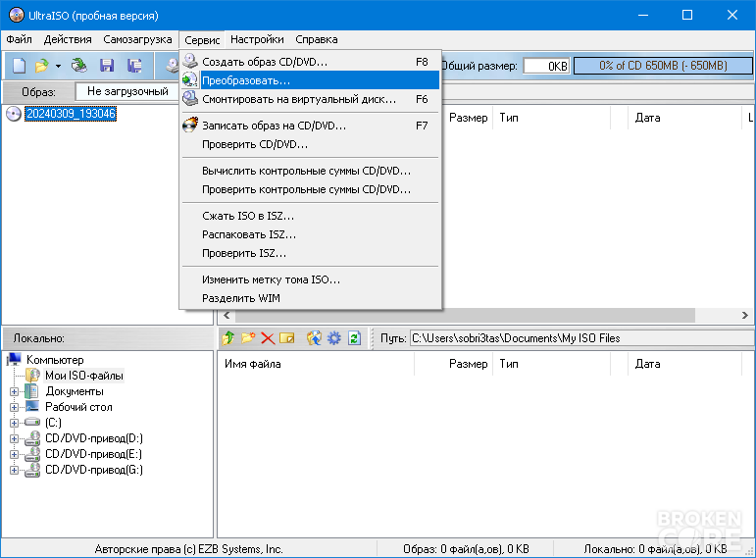Choose 'Изменить метку тома ISO…'
The width and height of the screenshot is (756, 558).
[x=311, y=279]
